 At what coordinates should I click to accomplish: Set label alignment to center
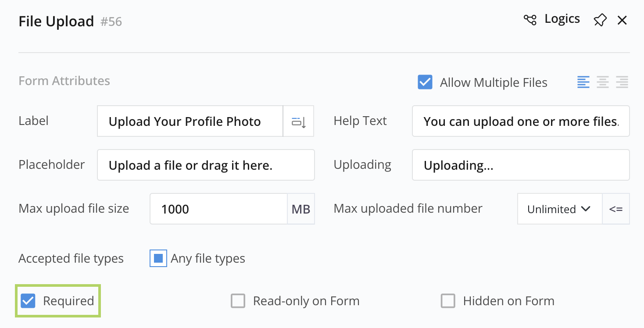(x=603, y=82)
